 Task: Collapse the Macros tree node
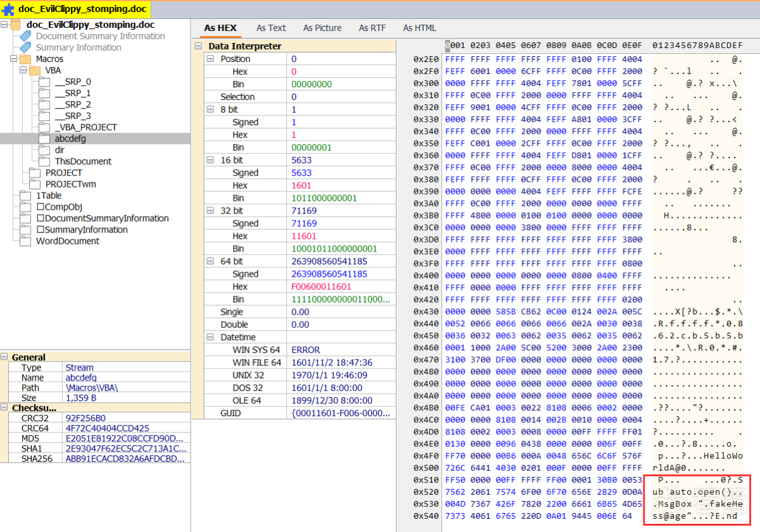pyautogui.click(x=14, y=59)
